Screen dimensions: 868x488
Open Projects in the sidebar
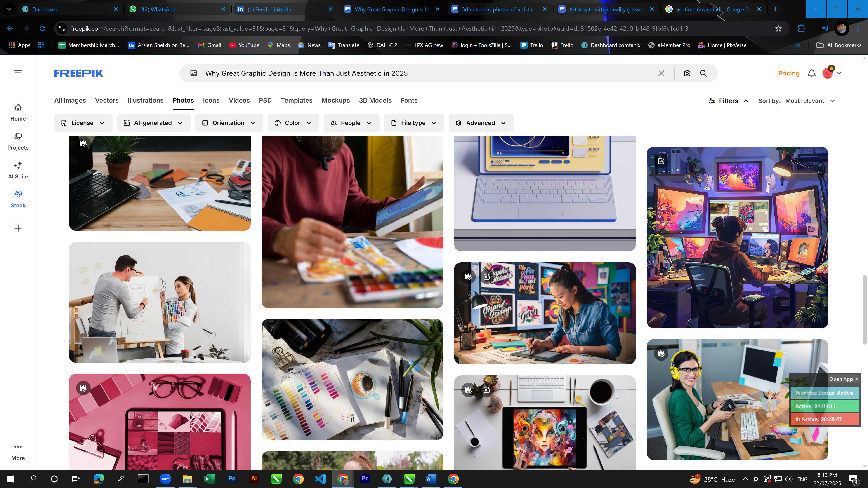[18, 141]
